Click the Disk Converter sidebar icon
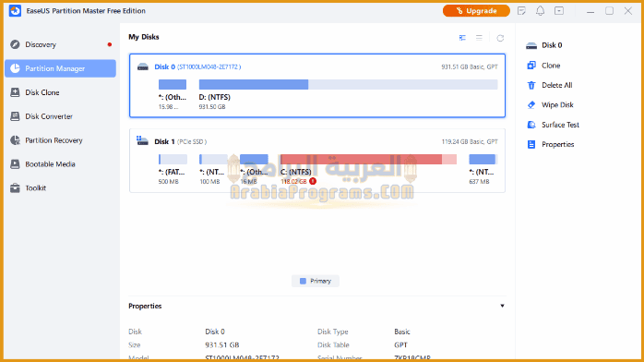 point(15,116)
